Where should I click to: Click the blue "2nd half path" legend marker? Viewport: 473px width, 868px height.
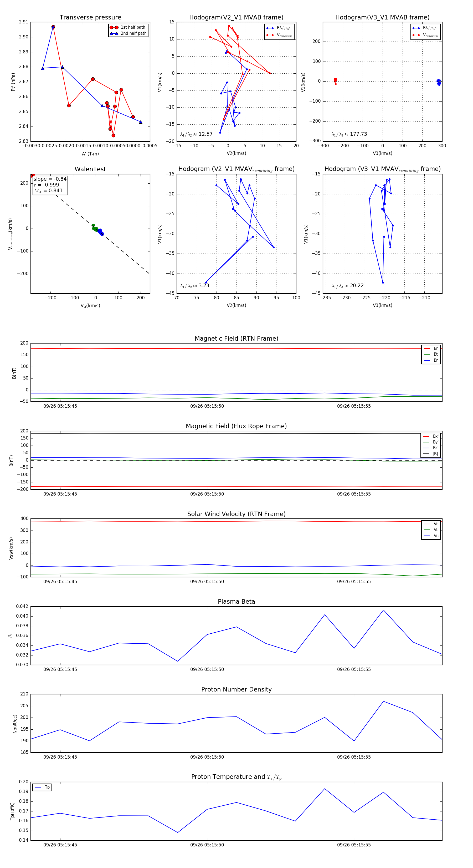pyautogui.click(x=114, y=33)
